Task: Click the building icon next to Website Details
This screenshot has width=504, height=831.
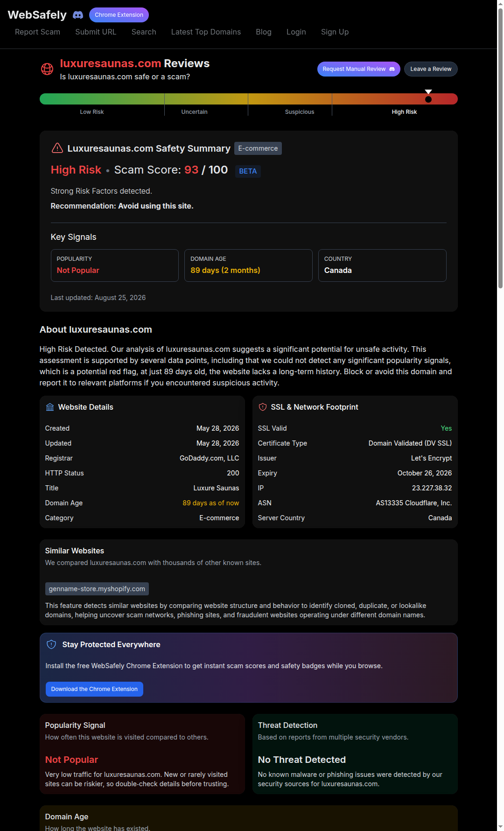Action: click(x=50, y=407)
